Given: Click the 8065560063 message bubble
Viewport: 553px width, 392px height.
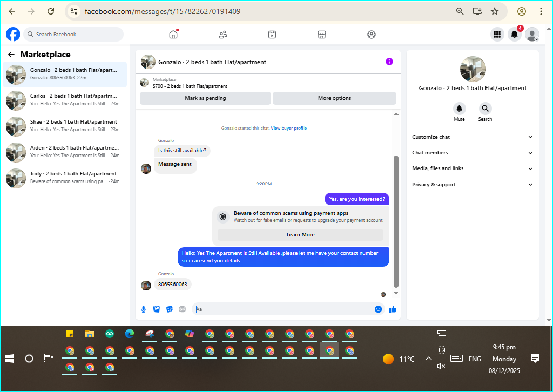Looking at the screenshot, I should point(172,285).
